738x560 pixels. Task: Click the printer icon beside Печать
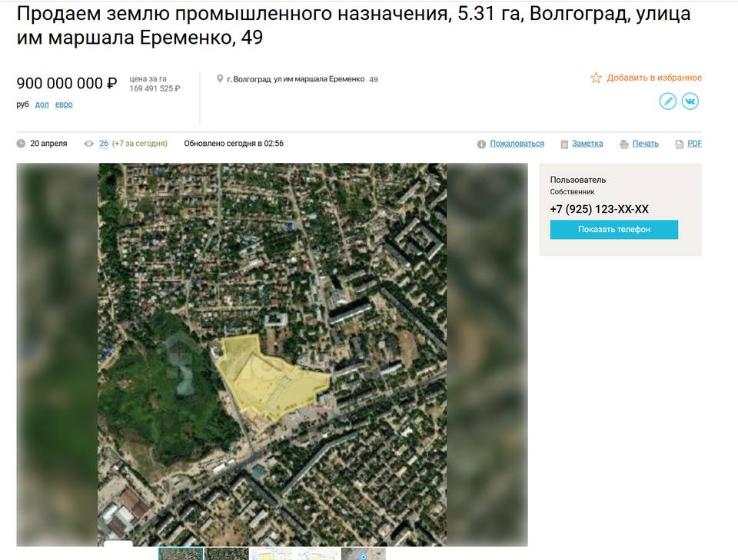624,144
